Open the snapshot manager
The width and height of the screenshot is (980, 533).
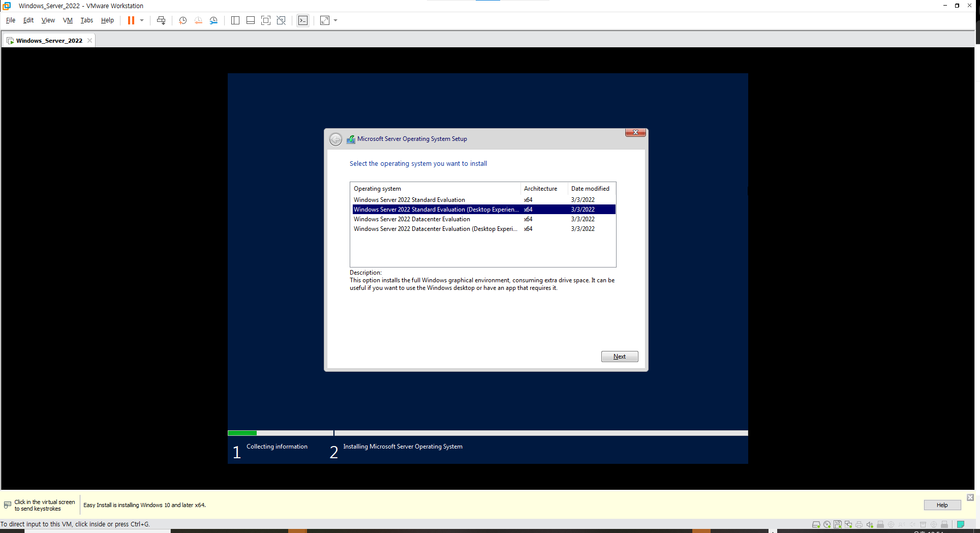(x=213, y=20)
